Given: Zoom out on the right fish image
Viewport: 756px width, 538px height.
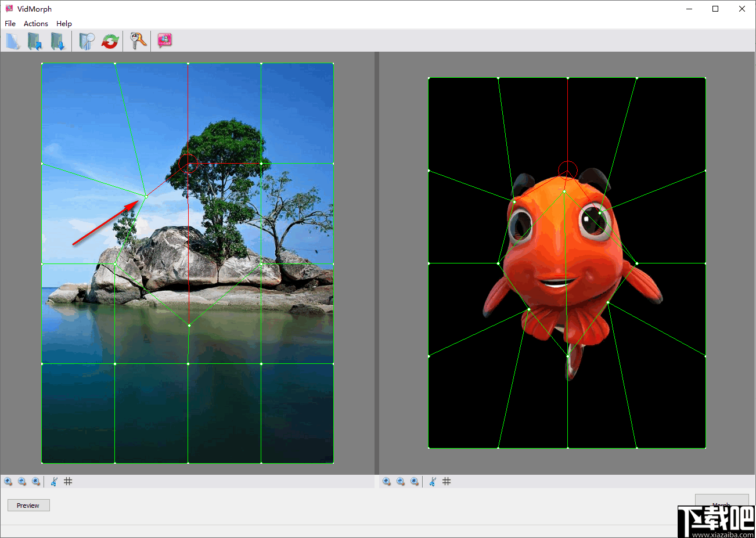Looking at the screenshot, I should tap(401, 481).
